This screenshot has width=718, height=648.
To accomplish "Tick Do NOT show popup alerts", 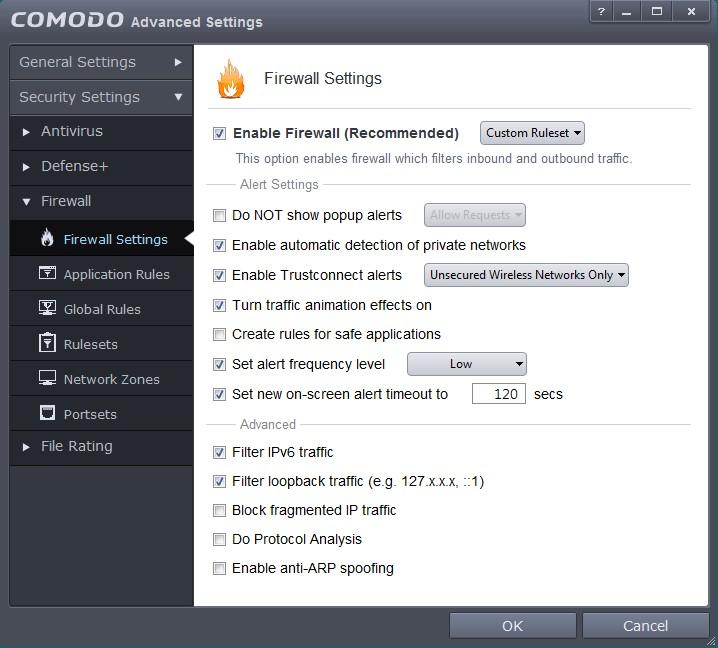I will (x=219, y=215).
